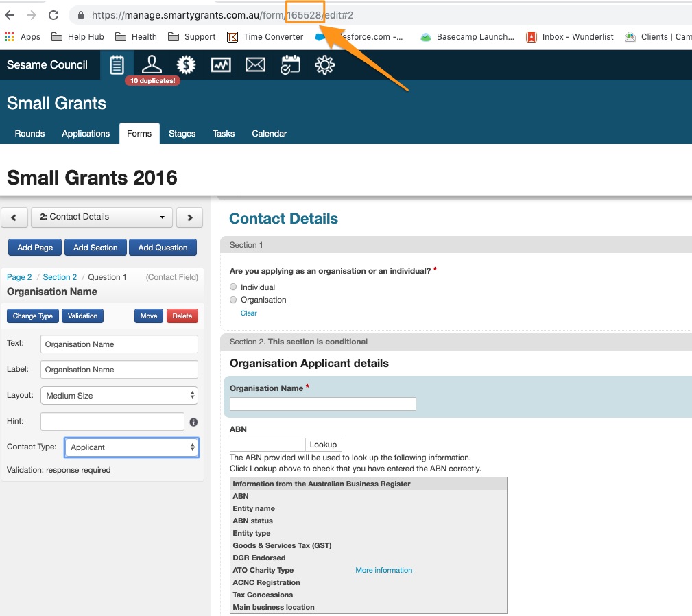Viewport: 692px width, 616px height.
Task: Open the tasks calendar-check icon
Action: click(x=290, y=64)
